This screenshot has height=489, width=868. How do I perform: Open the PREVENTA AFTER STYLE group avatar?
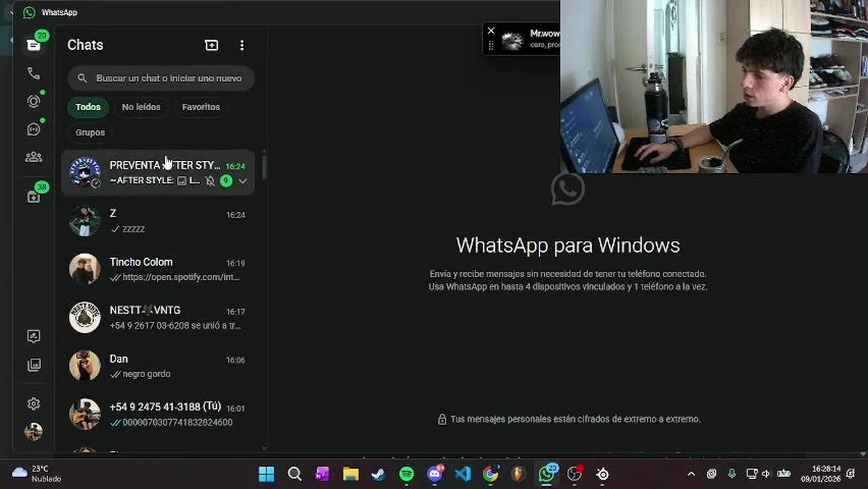click(x=85, y=173)
